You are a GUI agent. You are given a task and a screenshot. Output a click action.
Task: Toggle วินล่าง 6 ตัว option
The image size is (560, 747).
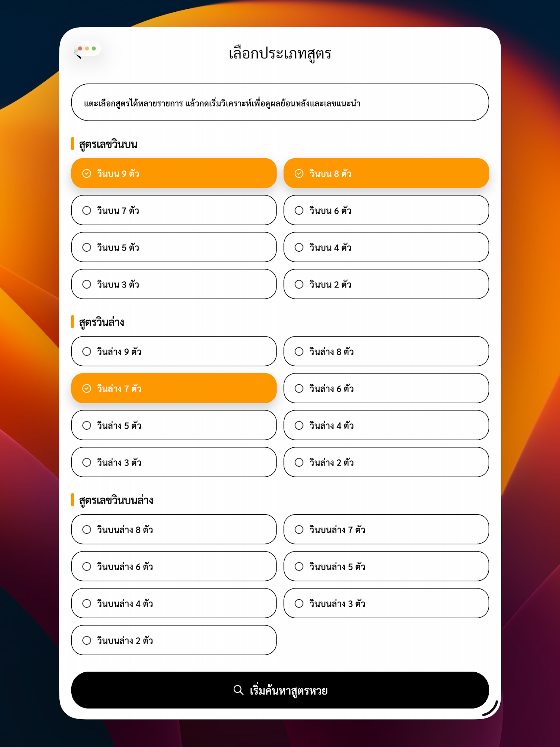click(386, 388)
